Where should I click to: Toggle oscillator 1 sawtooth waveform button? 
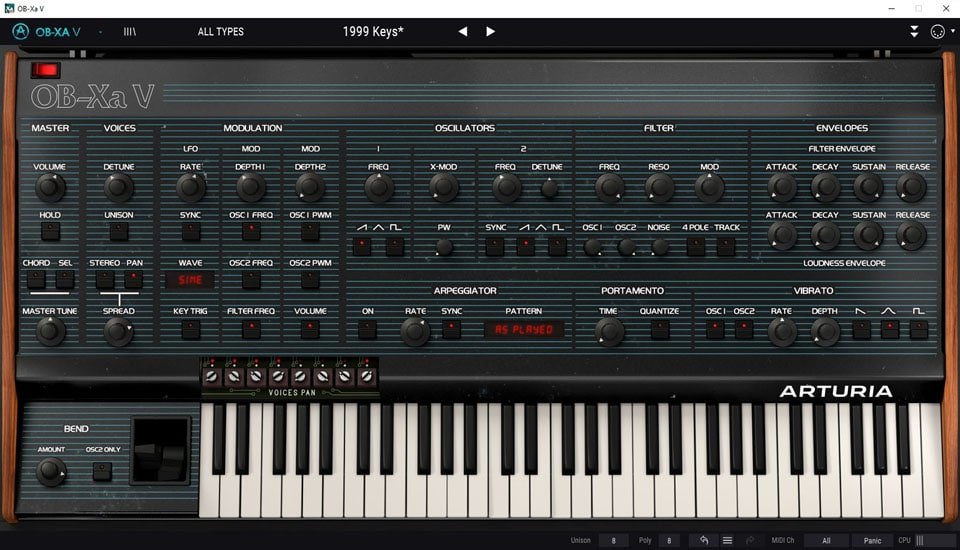point(362,246)
